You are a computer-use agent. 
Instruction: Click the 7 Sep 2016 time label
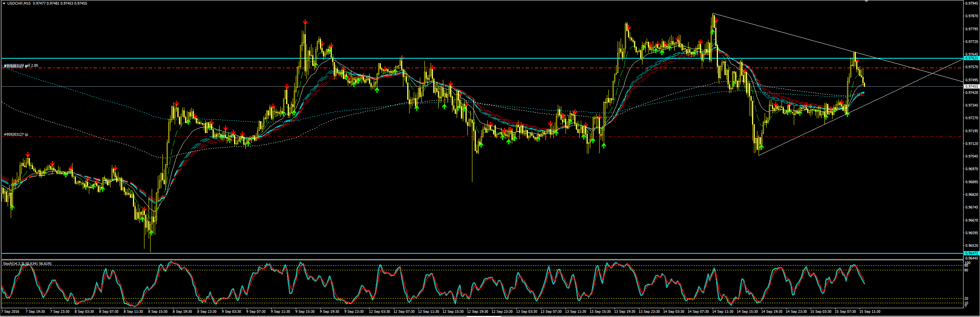[11, 312]
